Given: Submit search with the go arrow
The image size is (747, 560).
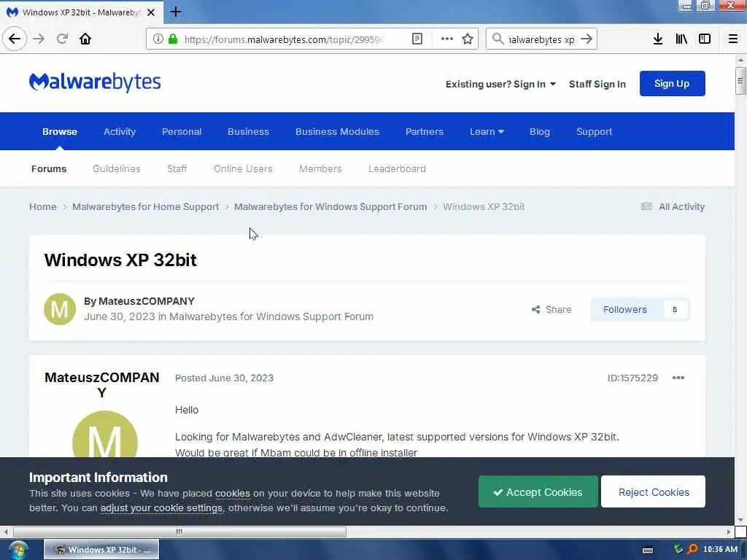Looking at the screenshot, I should (x=587, y=39).
